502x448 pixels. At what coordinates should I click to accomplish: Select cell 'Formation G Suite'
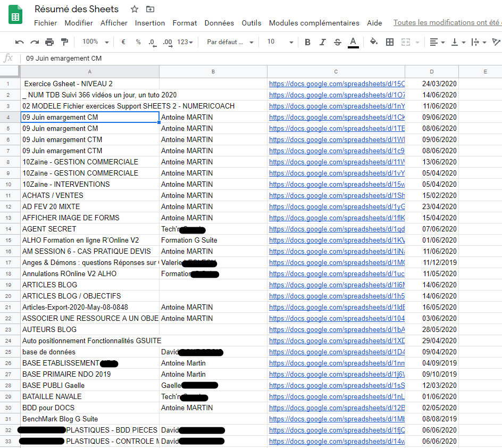(213, 240)
